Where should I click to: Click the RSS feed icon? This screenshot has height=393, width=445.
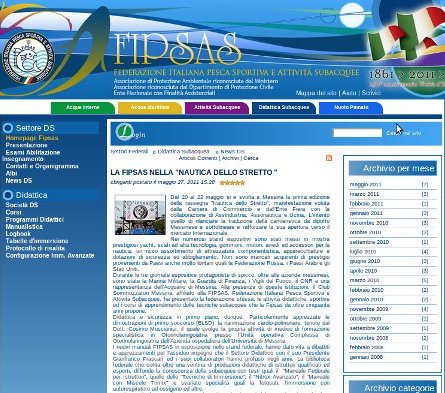click(329, 158)
